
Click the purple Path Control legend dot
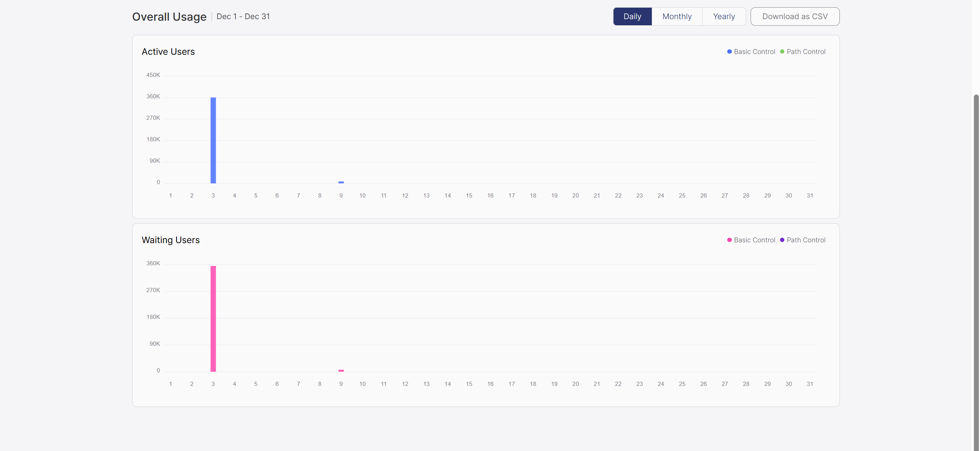point(782,240)
